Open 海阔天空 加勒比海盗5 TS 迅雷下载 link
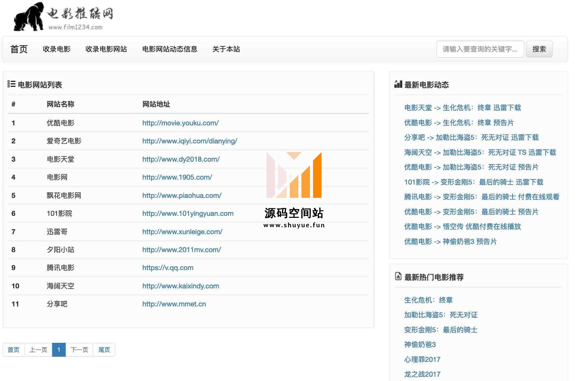Image resolution: width=588 pixels, height=381 pixels. pyautogui.click(x=480, y=152)
